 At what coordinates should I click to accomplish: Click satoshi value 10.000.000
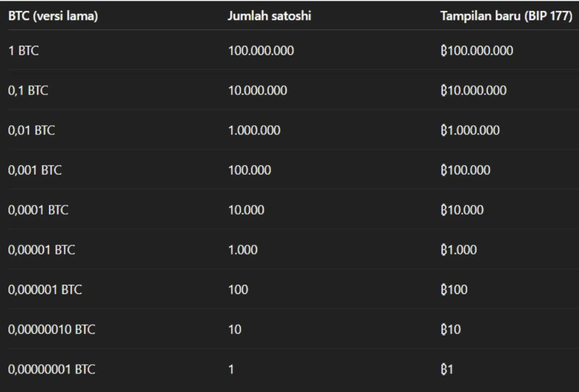coord(258,90)
